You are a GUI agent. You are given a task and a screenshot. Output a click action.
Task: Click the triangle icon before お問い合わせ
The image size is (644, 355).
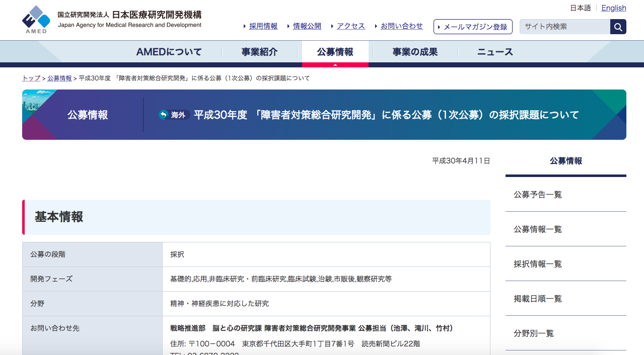[x=376, y=26]
